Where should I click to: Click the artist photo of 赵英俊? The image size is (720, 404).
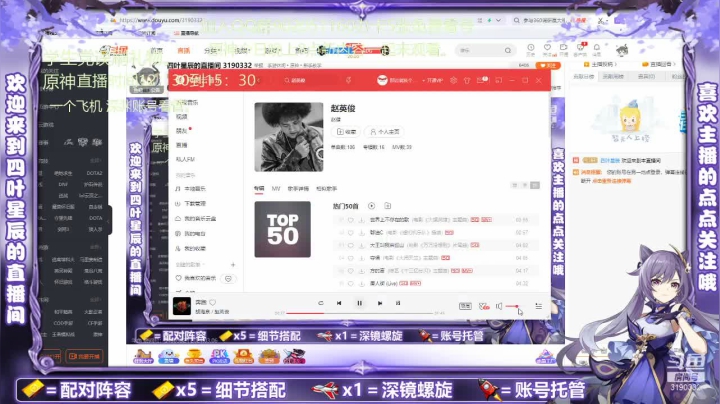289,137
